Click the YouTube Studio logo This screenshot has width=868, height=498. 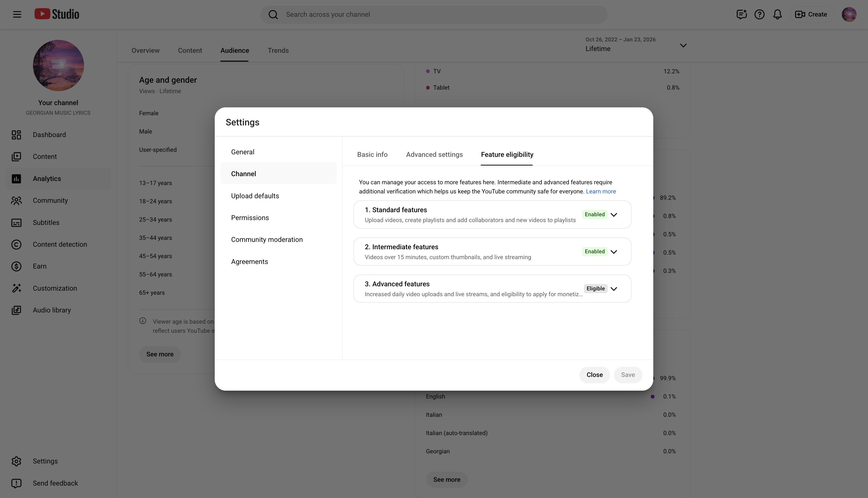pos(57,14)
